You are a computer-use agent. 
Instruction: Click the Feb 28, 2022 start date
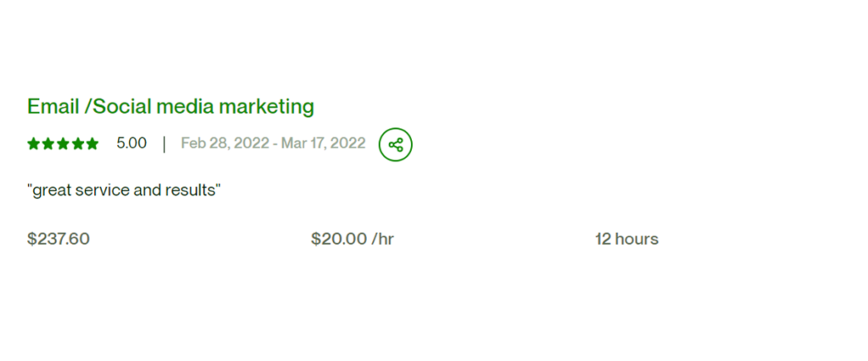click(x=226, y=143)
